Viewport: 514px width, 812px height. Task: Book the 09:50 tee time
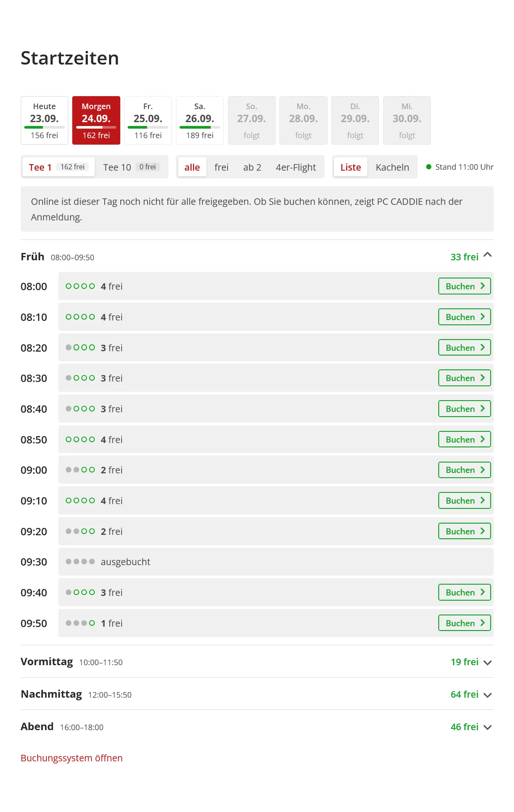point(465,623)
